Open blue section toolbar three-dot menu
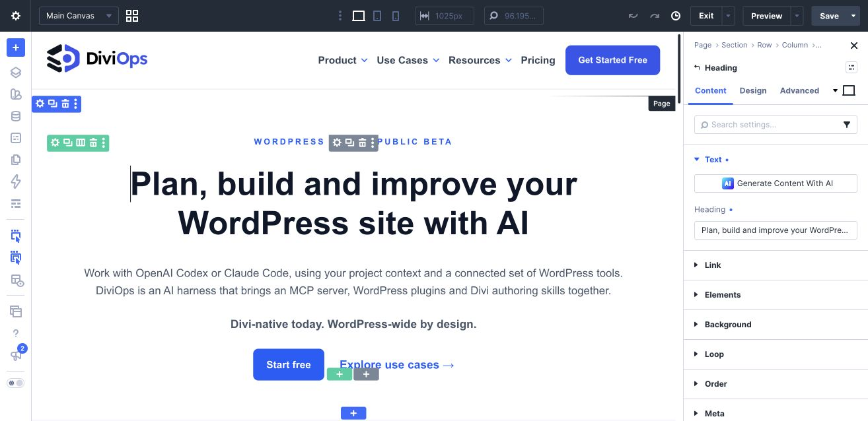868x421 pixels. coord(75,104)
